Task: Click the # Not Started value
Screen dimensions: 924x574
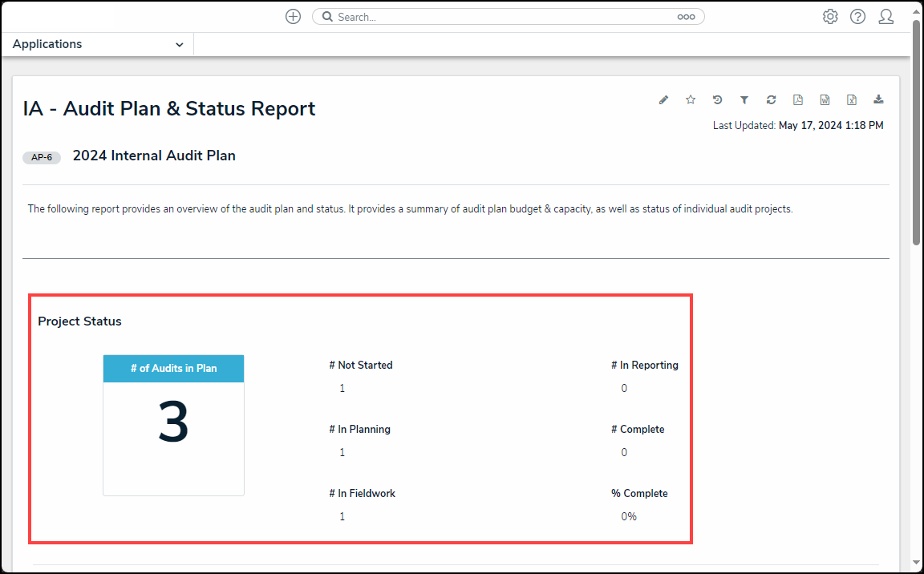Action: (x=342, y=389)
